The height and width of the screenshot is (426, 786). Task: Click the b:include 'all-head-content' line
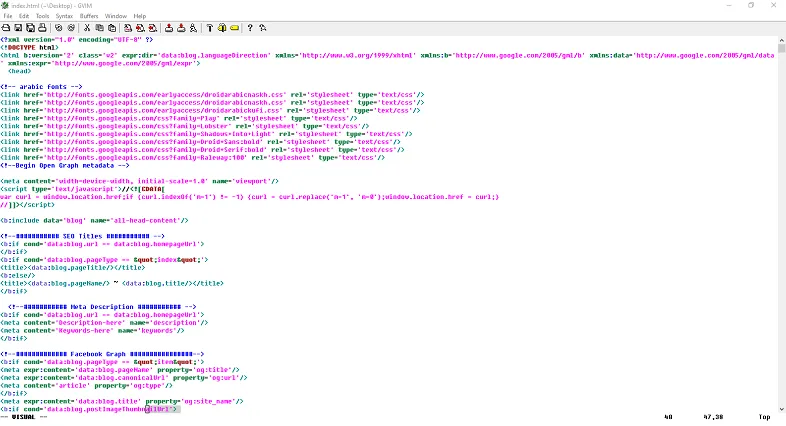pos(94,221)
